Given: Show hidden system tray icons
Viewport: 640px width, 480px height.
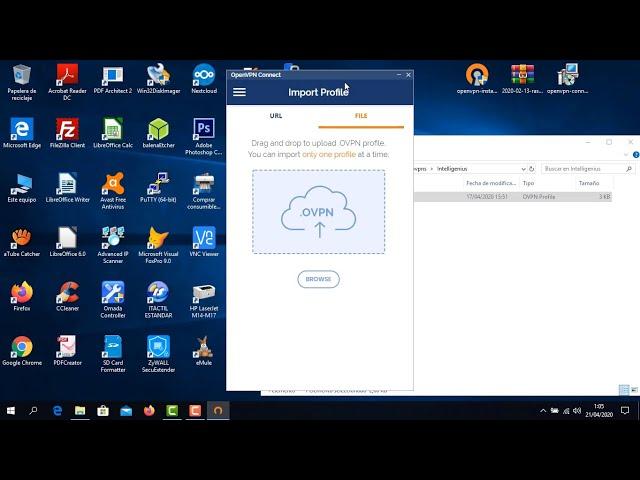Looking at the screenshot, I should click(x=543, y=411).
